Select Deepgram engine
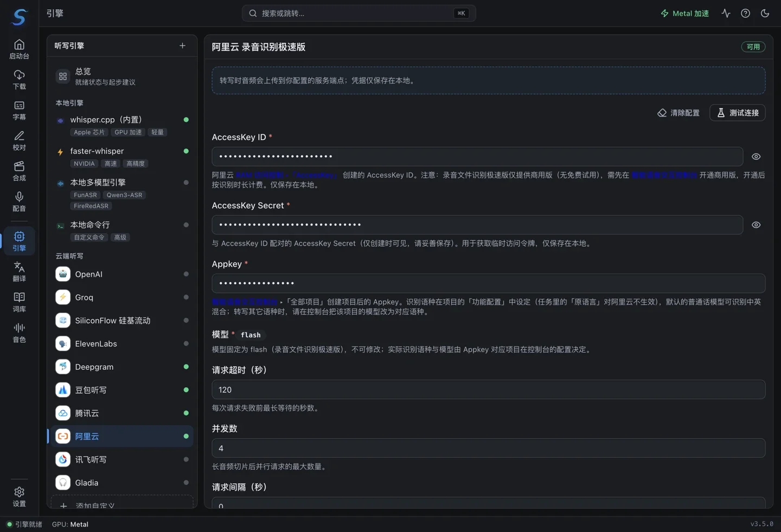 (x=122, y=367)
